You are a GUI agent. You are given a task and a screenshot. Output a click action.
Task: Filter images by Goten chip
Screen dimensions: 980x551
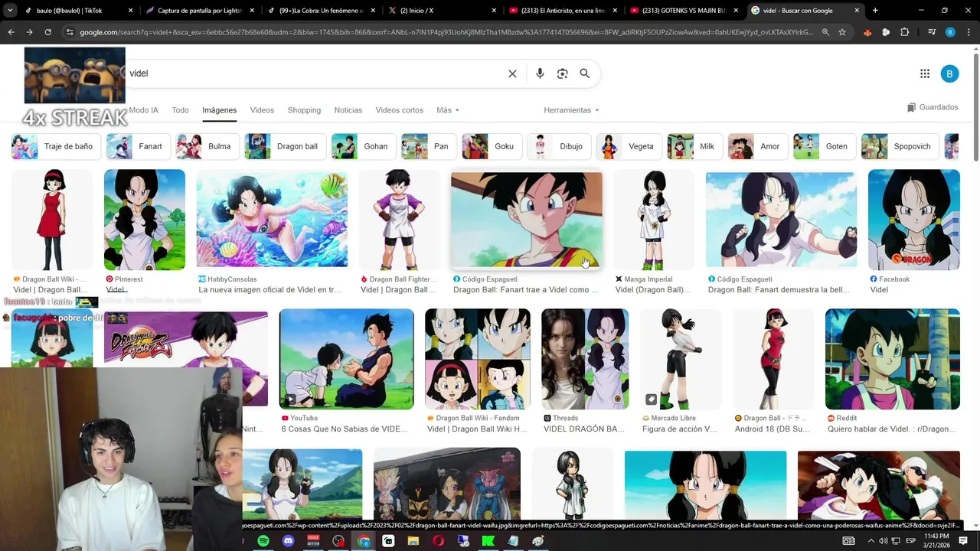point(825,146)
